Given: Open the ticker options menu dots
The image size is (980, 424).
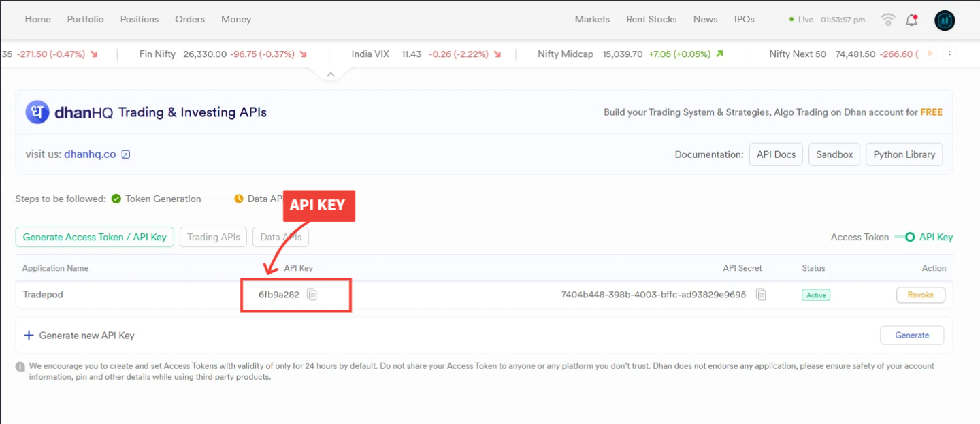Looking at the screenshot, I should pos(949,54).
